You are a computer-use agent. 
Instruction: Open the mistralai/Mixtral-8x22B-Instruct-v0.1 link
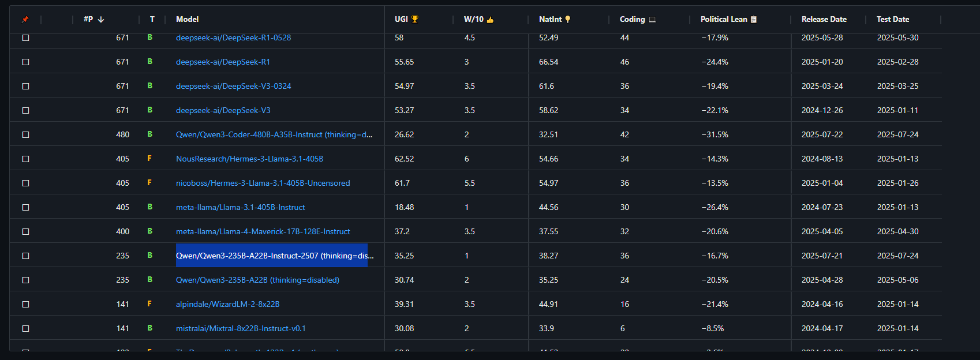pyautogui.click(x=241, y=328)
